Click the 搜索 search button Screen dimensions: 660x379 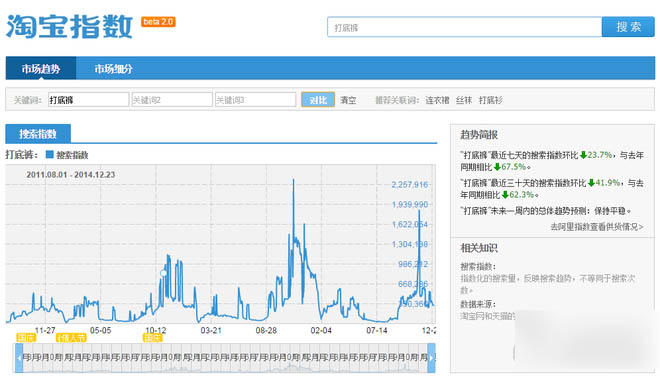(628, 27)
